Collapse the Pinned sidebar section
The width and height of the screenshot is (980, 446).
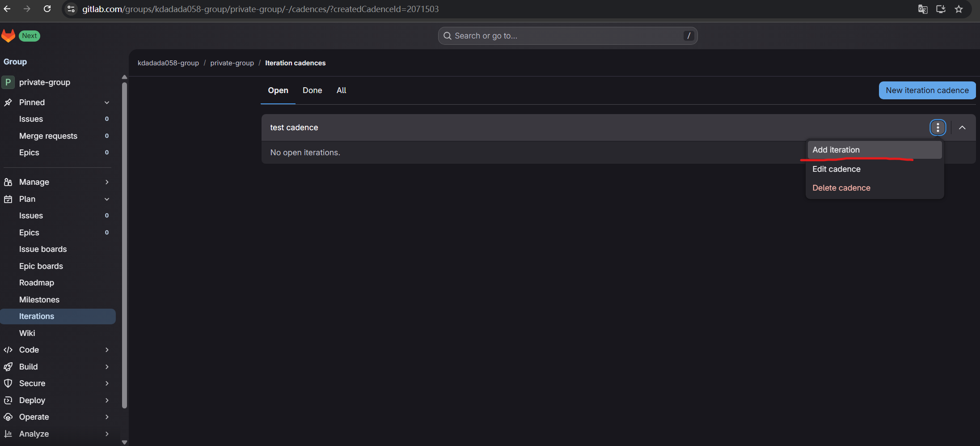click(106, 102)
